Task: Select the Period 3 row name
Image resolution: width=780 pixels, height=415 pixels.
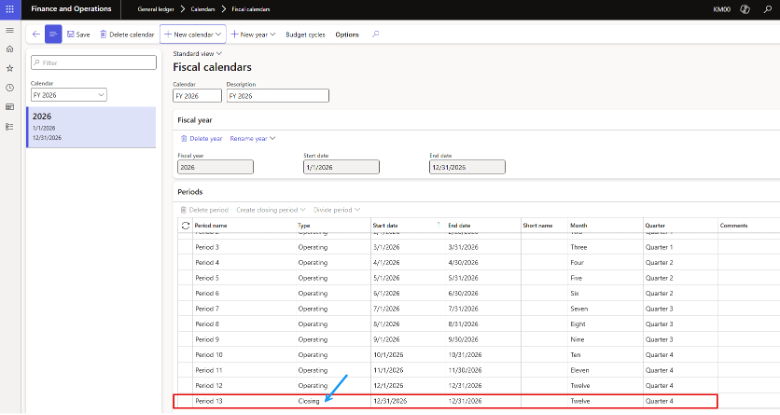Action: pos(207,247)
